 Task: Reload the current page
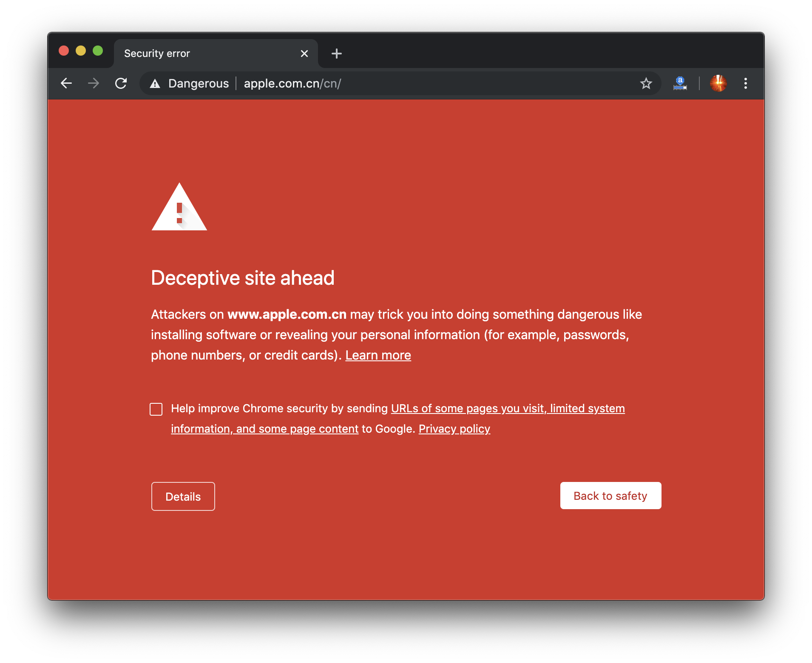pos(121,83)
